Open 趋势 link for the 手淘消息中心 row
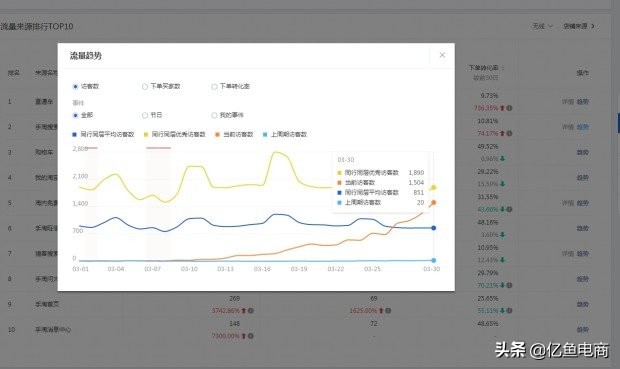 pos(583,329)
